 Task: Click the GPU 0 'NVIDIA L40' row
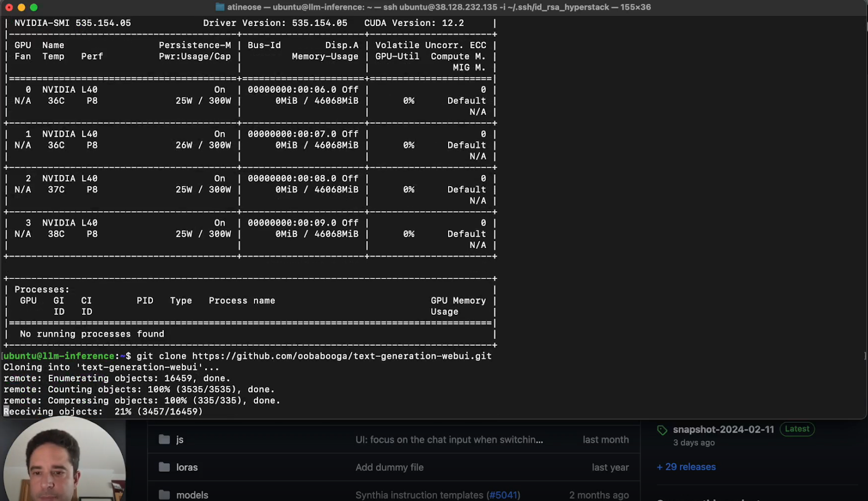tap(70, 90)
